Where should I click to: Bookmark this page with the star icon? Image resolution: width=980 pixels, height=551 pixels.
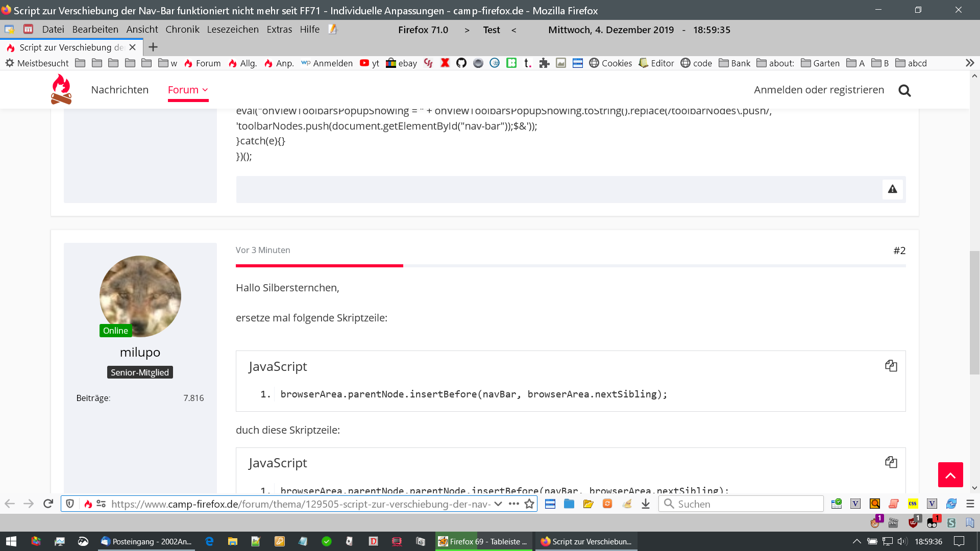529,504
